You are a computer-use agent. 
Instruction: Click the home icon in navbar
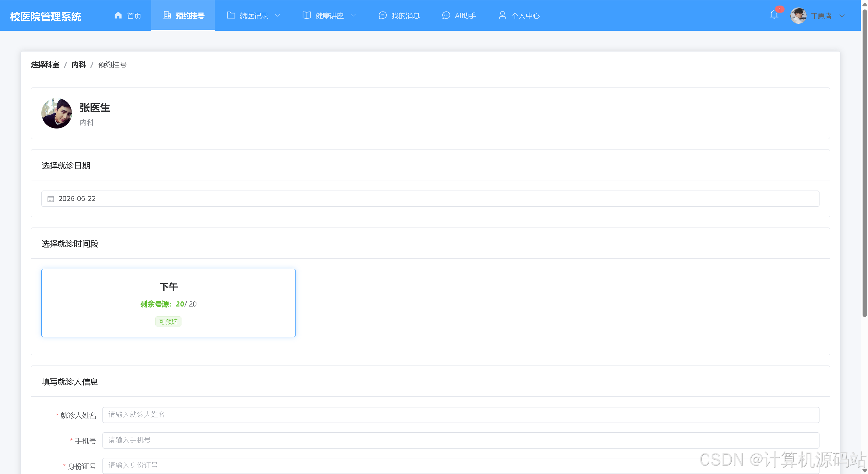point(118,15)
